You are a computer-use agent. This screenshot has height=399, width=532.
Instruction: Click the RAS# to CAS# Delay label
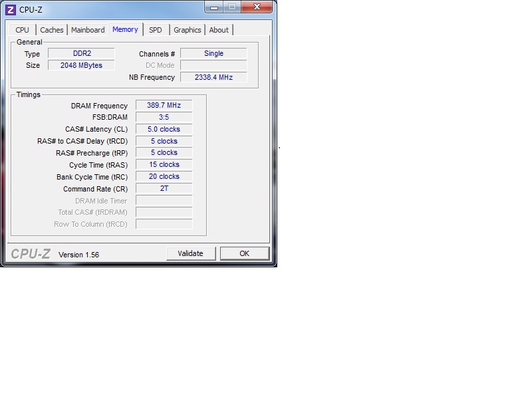pyautogui.click(x=82, y=141)
